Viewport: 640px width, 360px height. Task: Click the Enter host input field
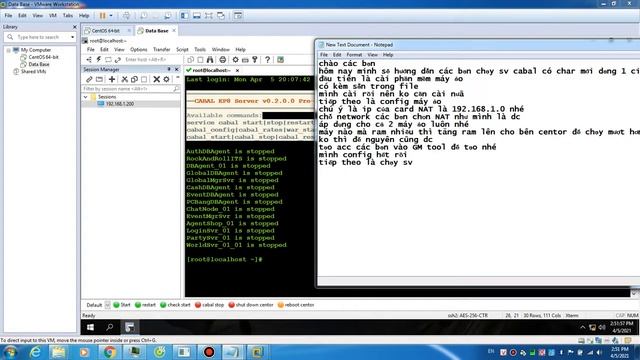click(x=151, y=60)
